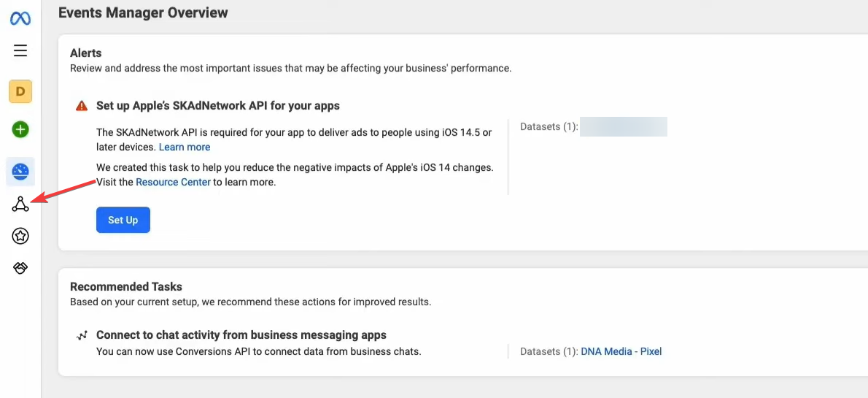Click the Recommended Tasks section heading
The height and width of the screenshot is (398, 868).
(126, 286)
